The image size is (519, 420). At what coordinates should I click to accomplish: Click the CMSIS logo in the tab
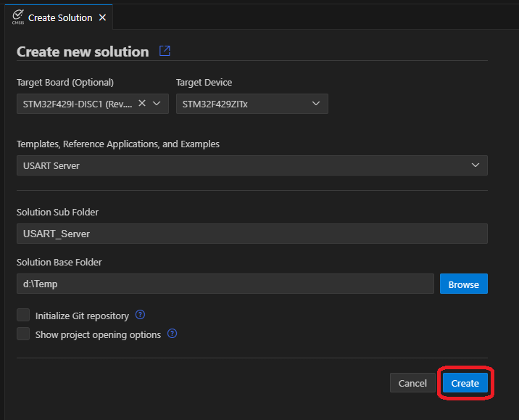(18, 17)
